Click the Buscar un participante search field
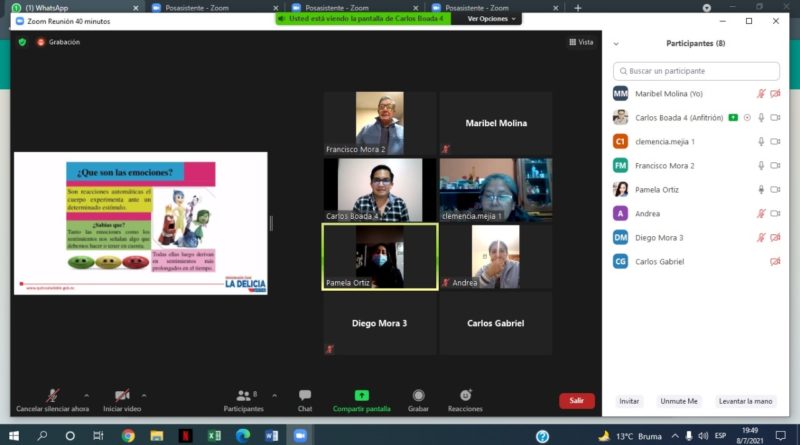This screenshot has width=800, height=445. pos(697,71)
